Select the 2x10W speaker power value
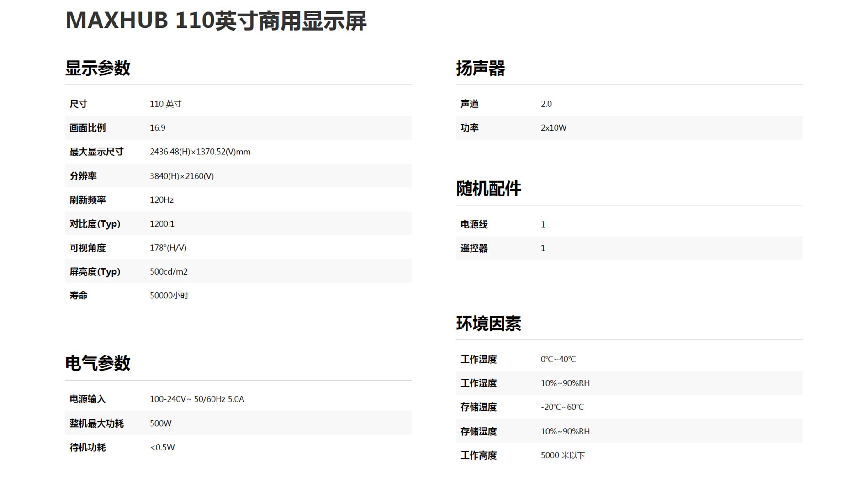Viewport: 868px width, 487px height. [554, 128]
